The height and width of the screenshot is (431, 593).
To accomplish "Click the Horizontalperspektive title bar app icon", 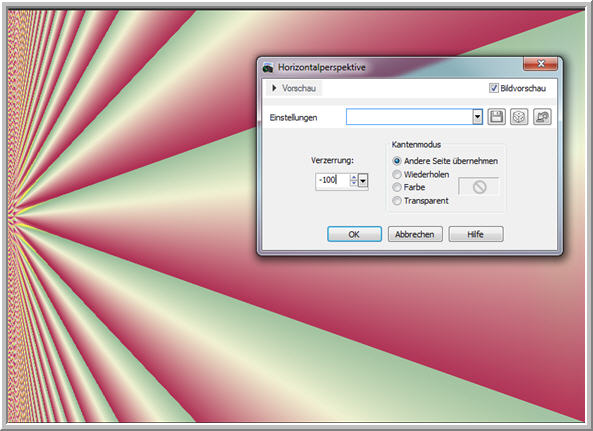I will coord(268,67).
